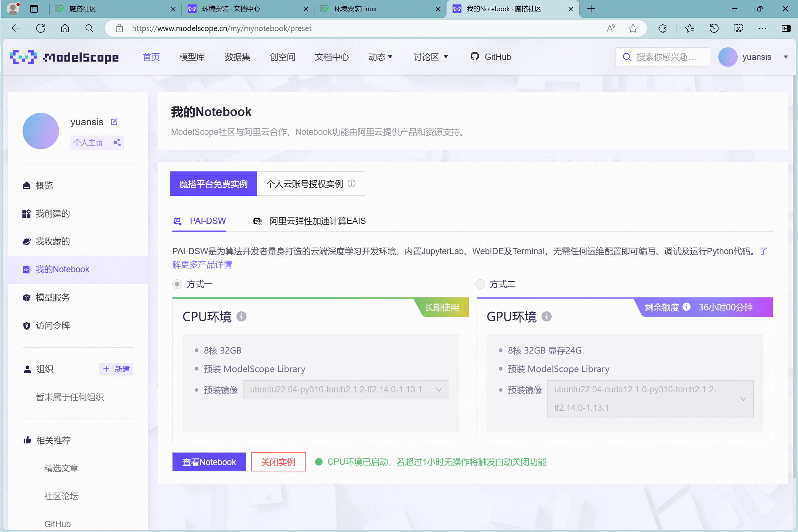
Task: Click the info icon beside GPU环境
Action: 546,317
